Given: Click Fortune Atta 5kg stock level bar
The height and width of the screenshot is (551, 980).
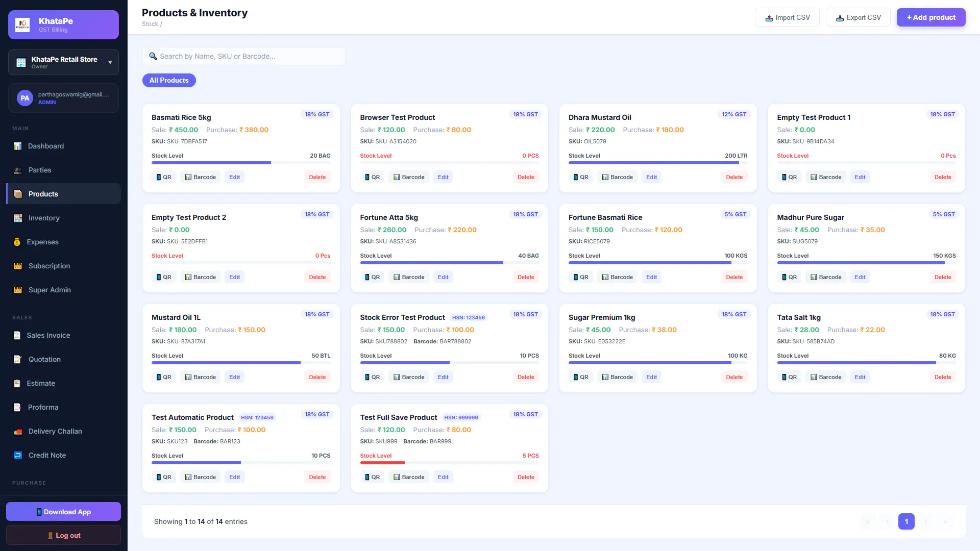Looking at the screenshot, I should tap(450, 263).
